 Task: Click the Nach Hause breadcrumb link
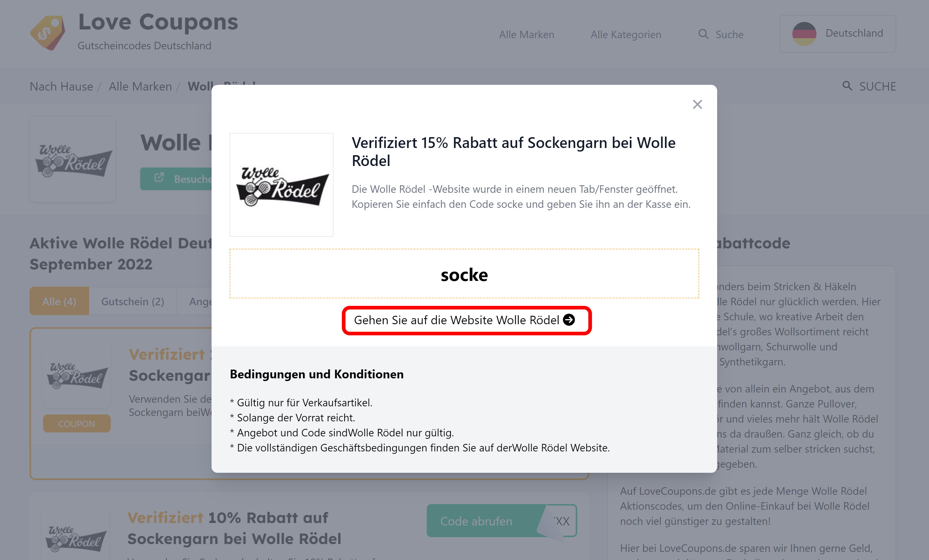point(61,86)
